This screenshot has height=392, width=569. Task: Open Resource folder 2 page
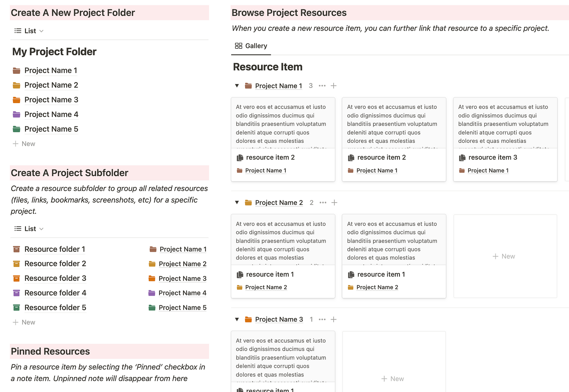coord(55,264)
